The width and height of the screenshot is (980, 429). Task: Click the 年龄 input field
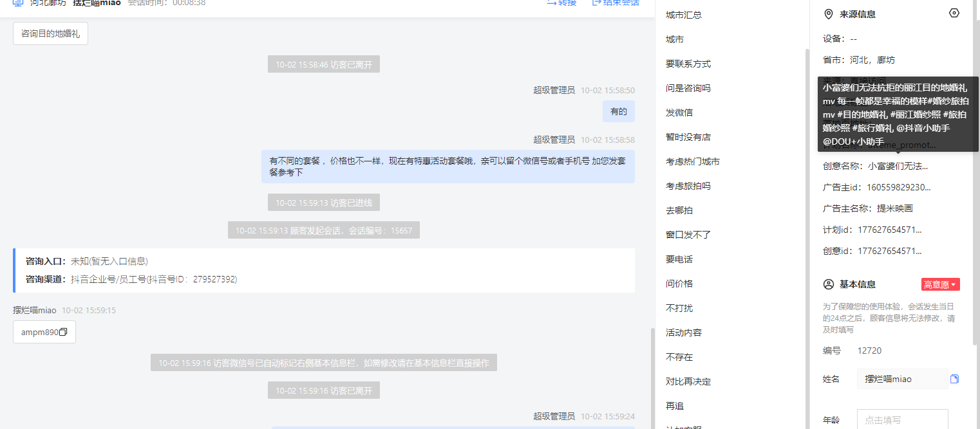click(902, 420)
